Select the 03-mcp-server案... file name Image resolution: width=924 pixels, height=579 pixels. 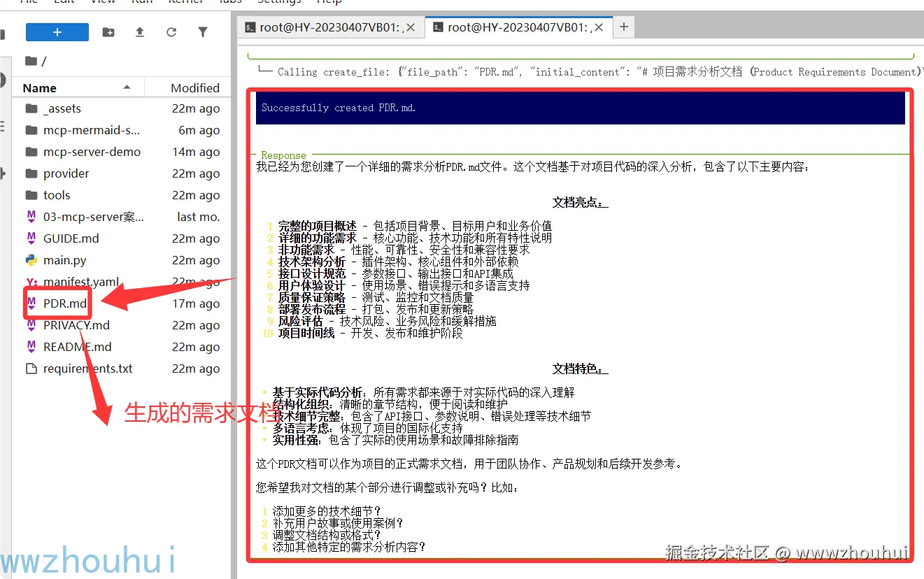pyautogui.click(x=94, y=217)
